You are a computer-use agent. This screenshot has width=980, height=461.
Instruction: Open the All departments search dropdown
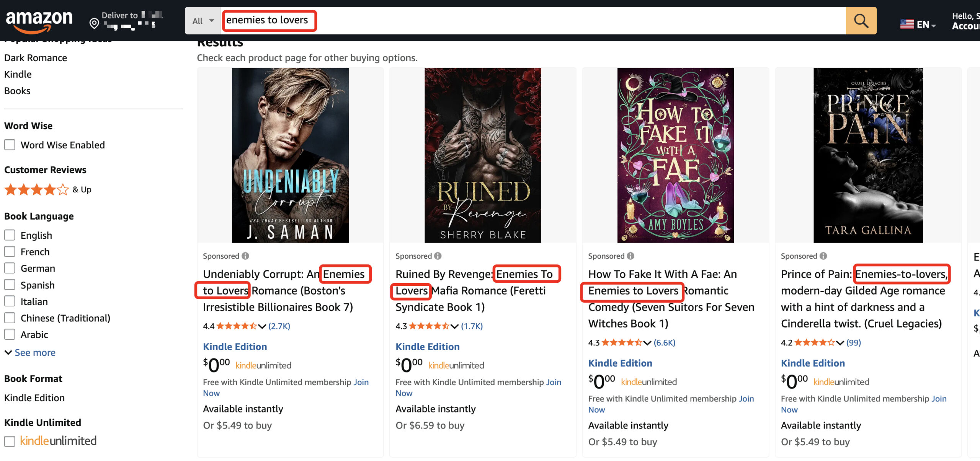click(x=203, y=21)
